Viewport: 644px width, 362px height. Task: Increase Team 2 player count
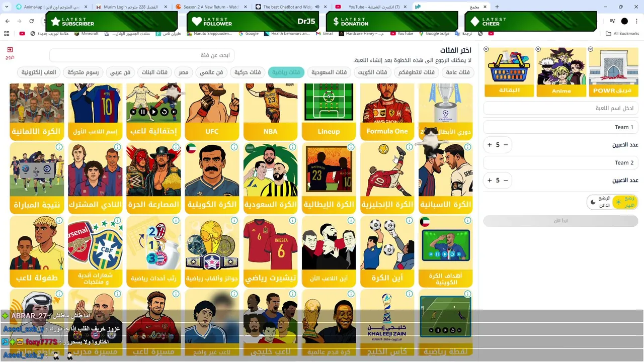click(490, 180)
